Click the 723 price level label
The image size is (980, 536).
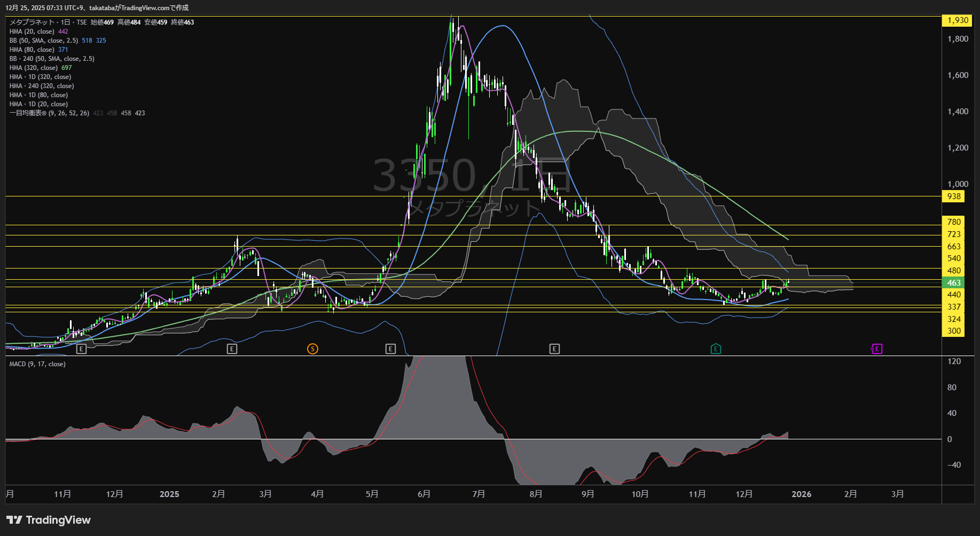click(954, 234)
